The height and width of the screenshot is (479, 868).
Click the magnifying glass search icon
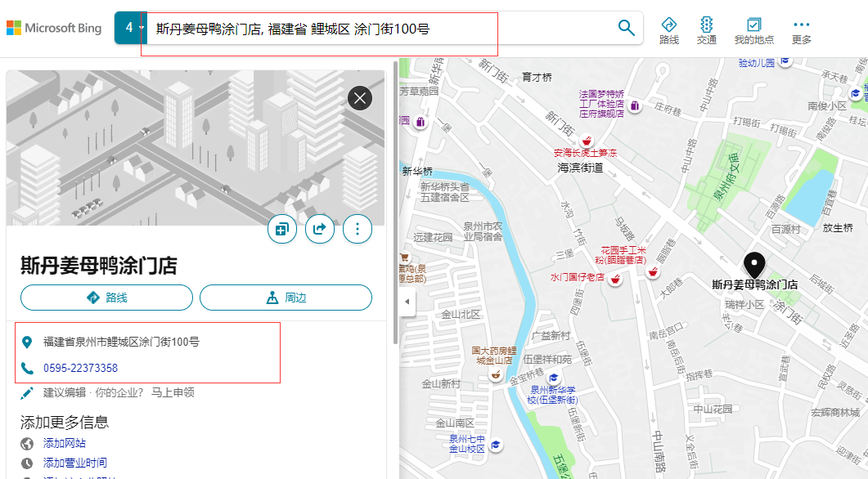pyautogui.click(x=626, y=28)
